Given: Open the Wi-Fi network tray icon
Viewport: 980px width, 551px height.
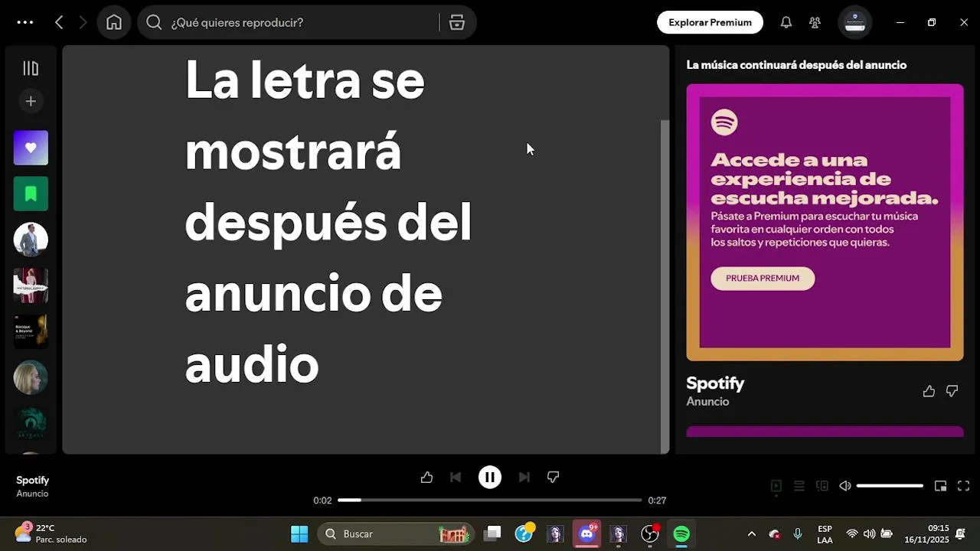Looking at the screenshot, I should coord(851,533).
